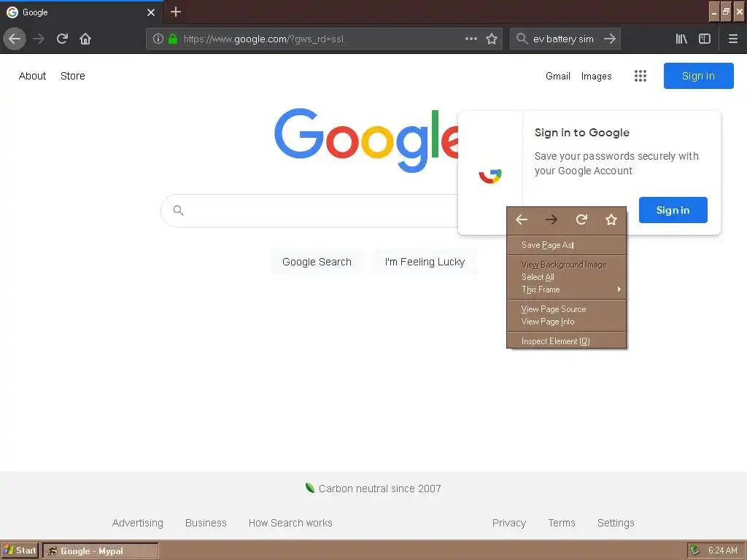Screen dimensions: 747x560
Task: Click the 'ev battery sim' toolbar search field
Action: point(564,39)
